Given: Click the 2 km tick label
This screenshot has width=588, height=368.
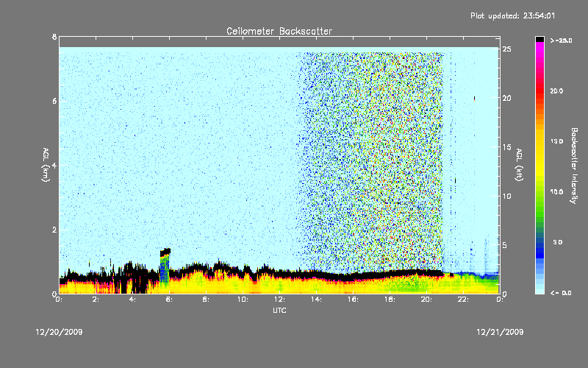Looking at the screenshot, I should [54, 230].
